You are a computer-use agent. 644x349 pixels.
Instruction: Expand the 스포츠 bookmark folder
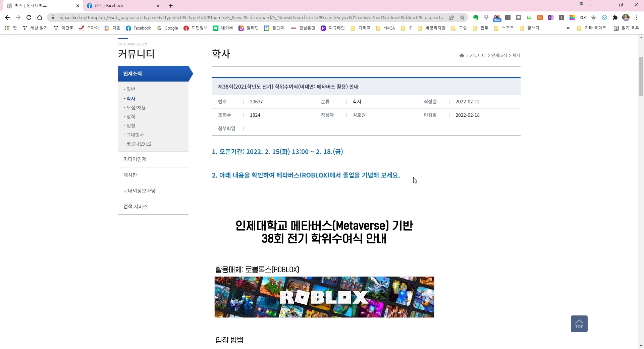[504, 28]
